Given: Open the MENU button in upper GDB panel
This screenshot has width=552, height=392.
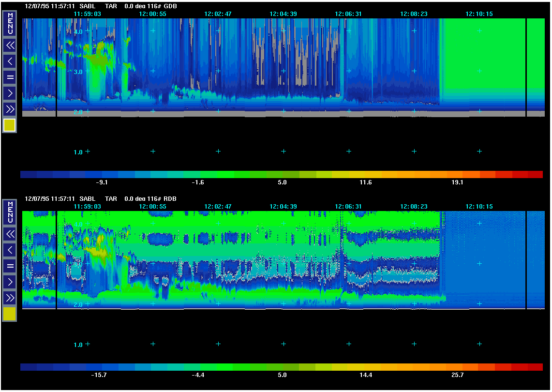Looking at the screenshot, I should (x=10, y=23).
